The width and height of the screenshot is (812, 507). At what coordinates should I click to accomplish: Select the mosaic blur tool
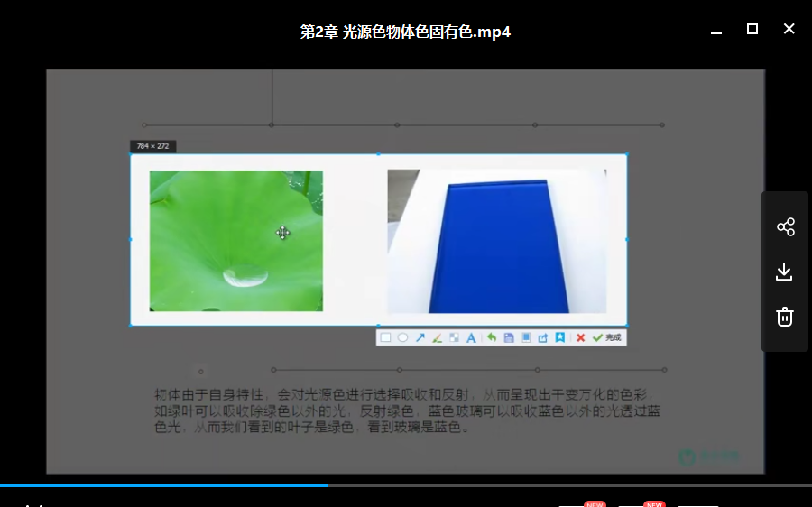[454, 337]
